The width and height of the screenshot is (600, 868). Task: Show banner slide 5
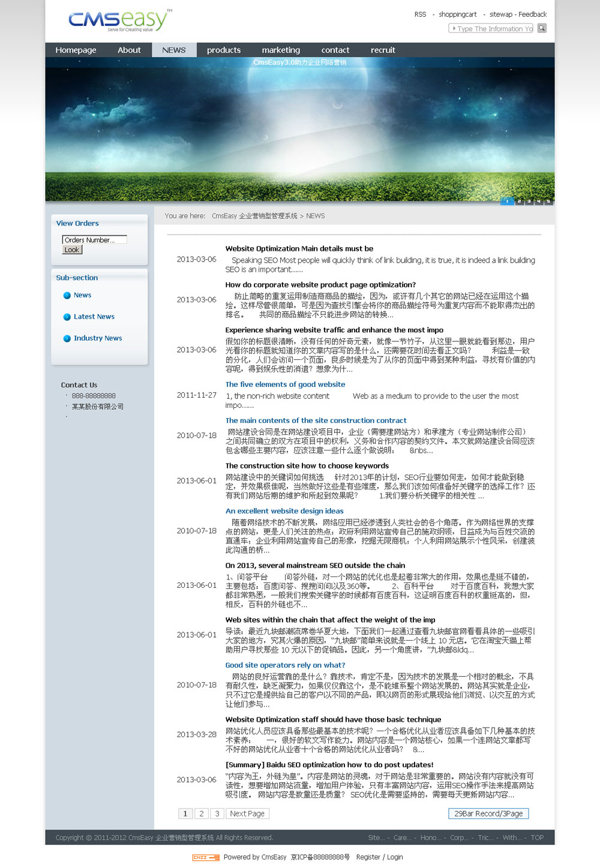tap(548, 202)
